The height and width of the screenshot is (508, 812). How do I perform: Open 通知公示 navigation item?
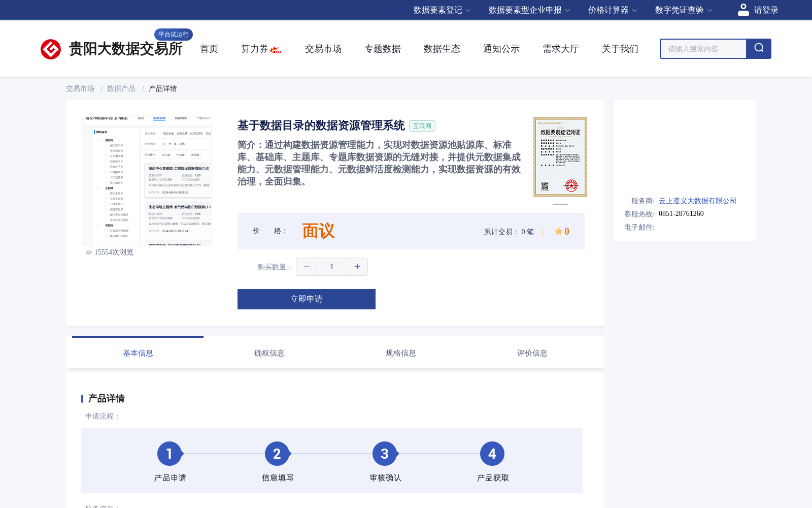point(501,49)
